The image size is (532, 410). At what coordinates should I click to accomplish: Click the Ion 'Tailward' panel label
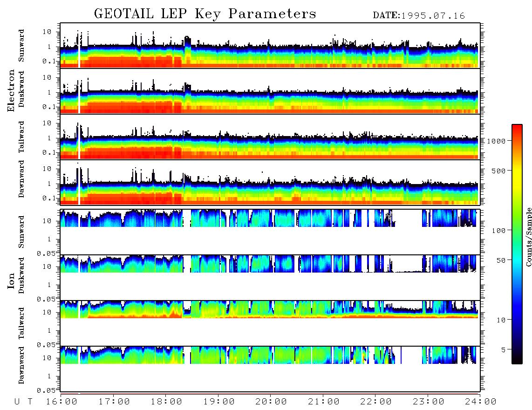point(21,323)
